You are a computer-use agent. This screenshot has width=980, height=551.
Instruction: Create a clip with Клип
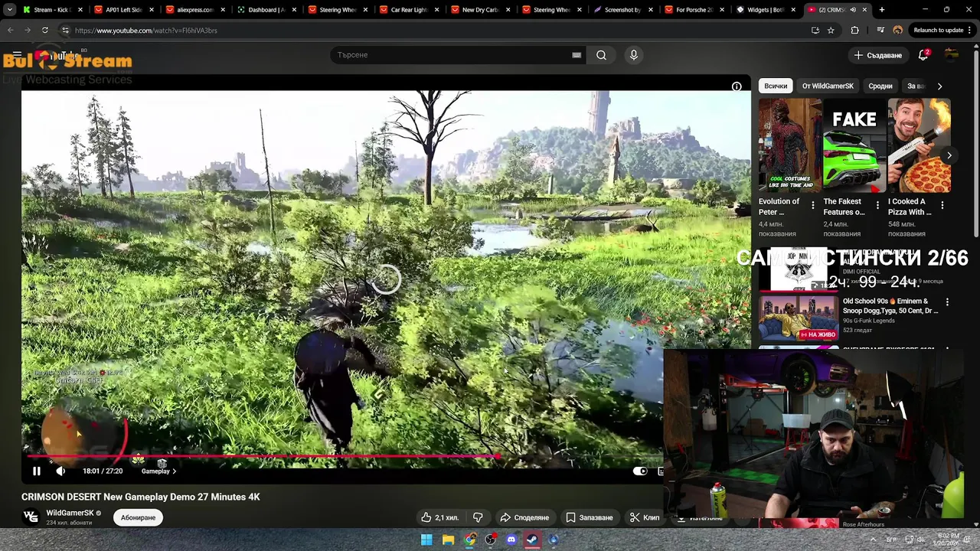(645, 517)
